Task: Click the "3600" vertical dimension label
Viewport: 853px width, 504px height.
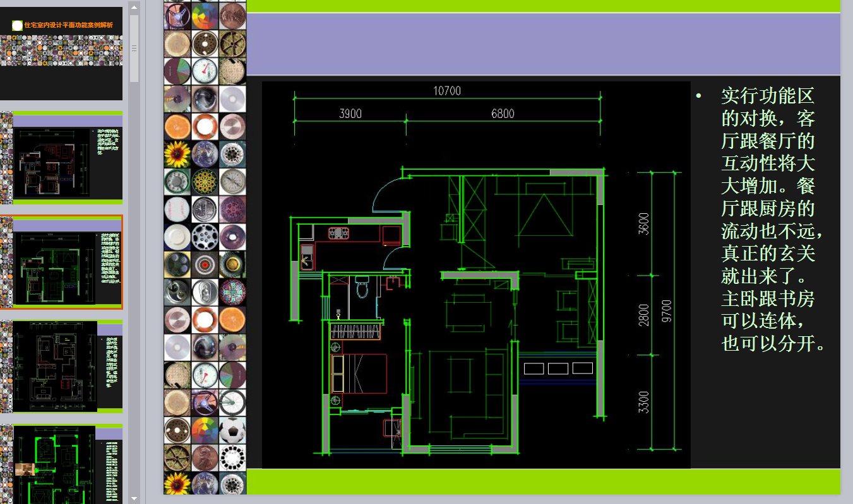Action: pos(643,223)
